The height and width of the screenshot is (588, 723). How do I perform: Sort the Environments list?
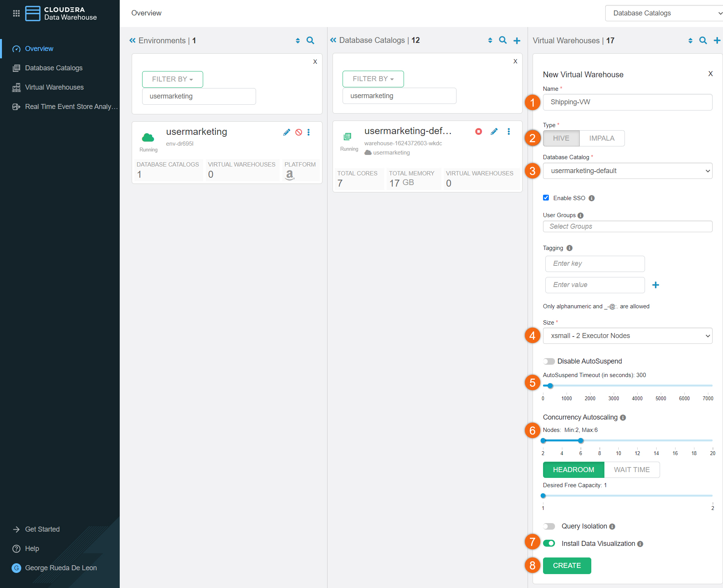click(298, 41)
